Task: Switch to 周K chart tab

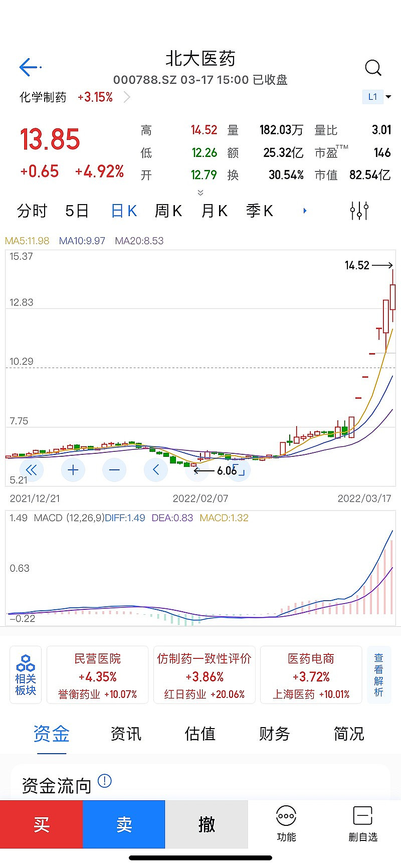Action: click(x=168, y=211)
